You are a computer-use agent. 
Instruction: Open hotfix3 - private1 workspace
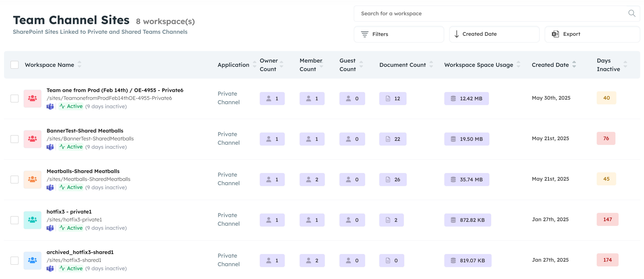tap(69, 212)
